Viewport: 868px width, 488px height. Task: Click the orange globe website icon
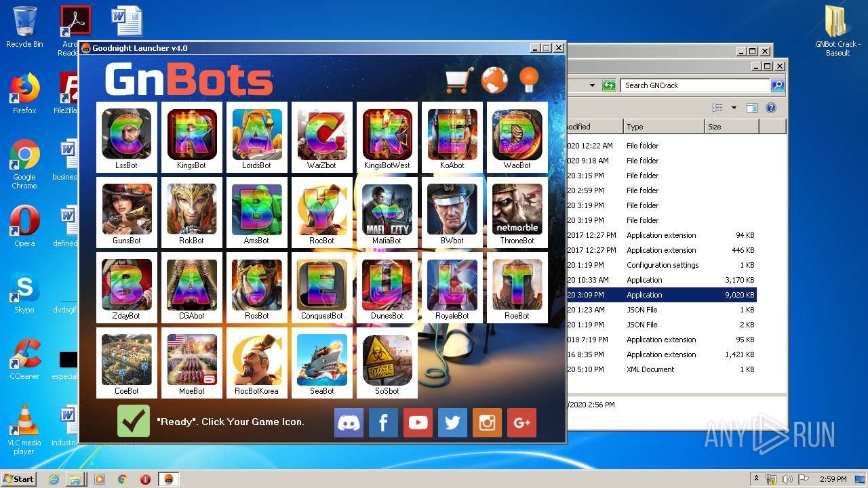(494, 80)
